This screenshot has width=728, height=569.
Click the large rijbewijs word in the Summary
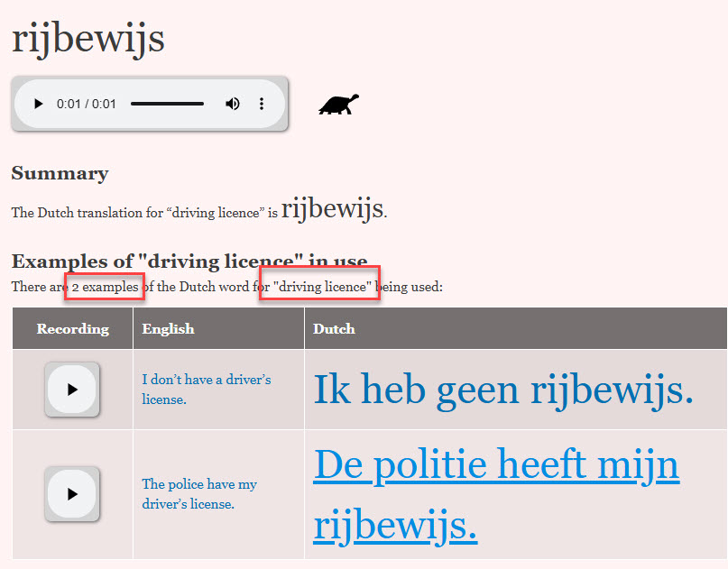pyautogui.click(x=332, y=209)
